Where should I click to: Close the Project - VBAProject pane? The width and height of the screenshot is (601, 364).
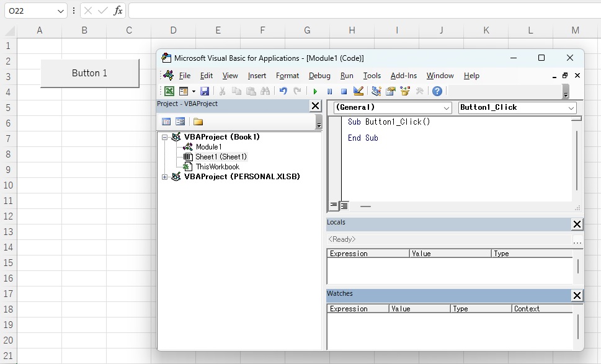(x=316, y=106)
